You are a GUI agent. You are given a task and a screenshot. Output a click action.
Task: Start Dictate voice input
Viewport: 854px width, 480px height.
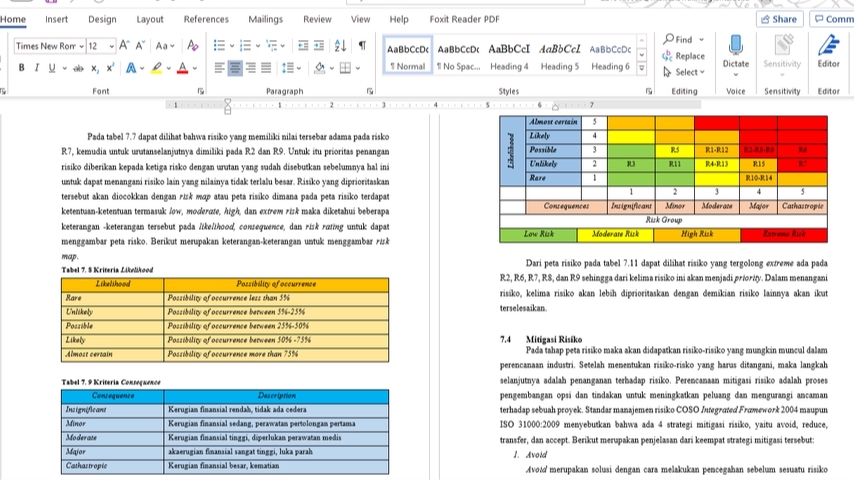pyautogui.click(x=735, y=56)
